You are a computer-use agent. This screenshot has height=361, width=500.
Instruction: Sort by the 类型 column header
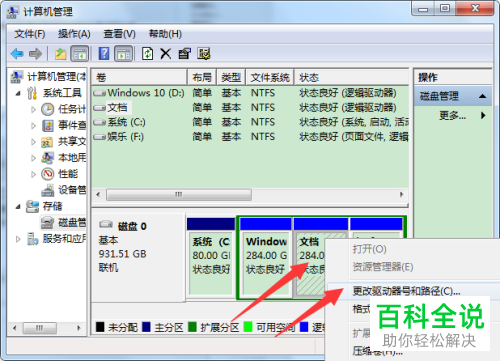click(231, 77)
